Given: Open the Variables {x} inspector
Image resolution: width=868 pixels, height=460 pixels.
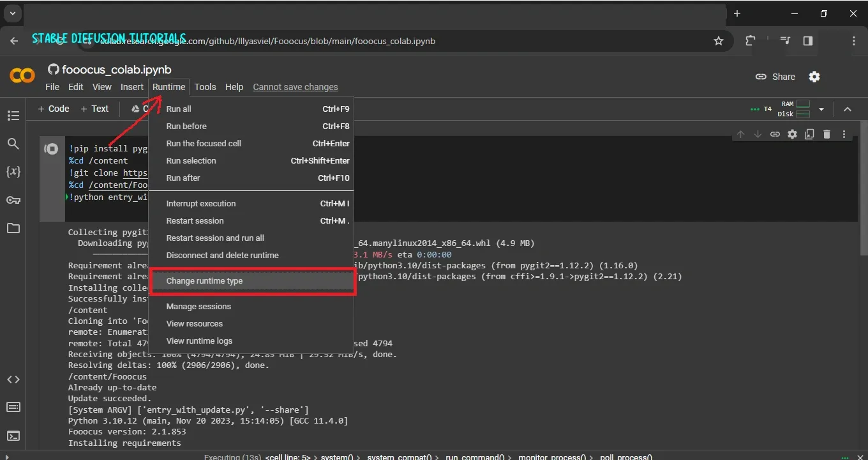Looking at the screenshot, I should [x=13, y=172].
